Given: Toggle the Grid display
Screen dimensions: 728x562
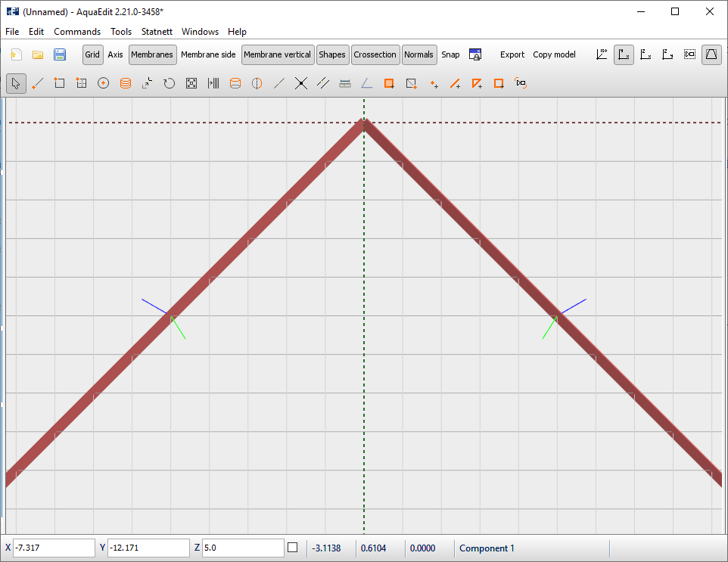Looking at the screenshot, I should tap(92, 54).
